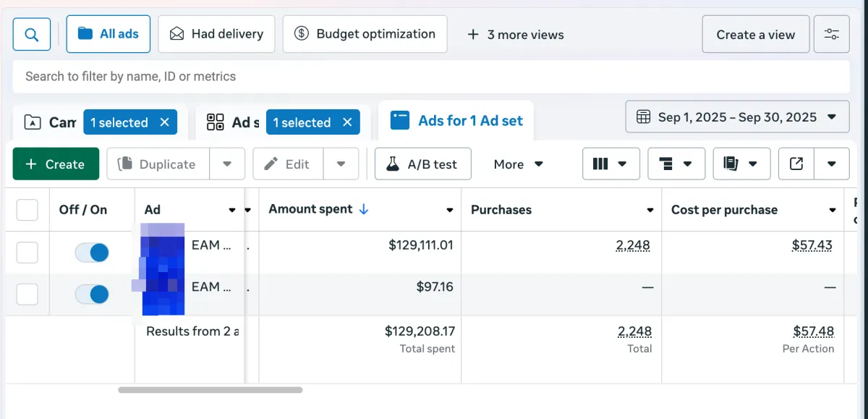Clear the Campaigns 1 selected filter
Viewport: 868px width, 419px height.
pyautogui.click(x=165, y=122)
